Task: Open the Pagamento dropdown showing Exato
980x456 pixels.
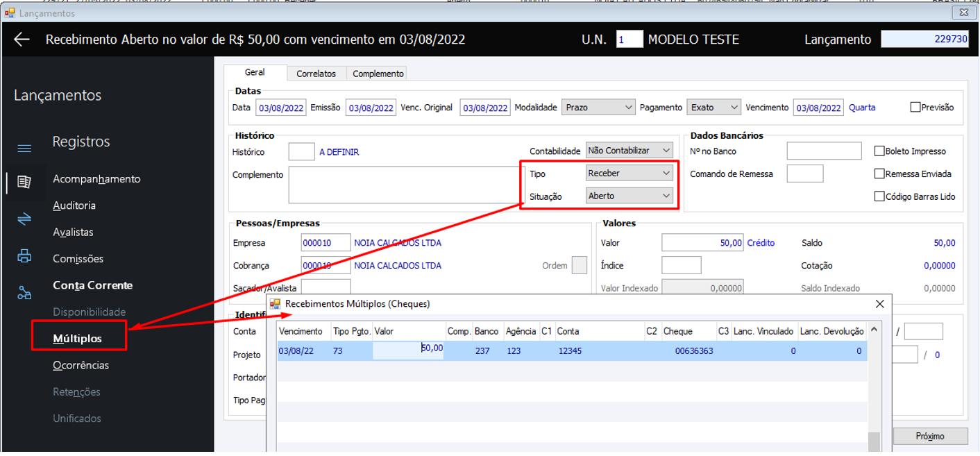Action: [x=714, y=108]
